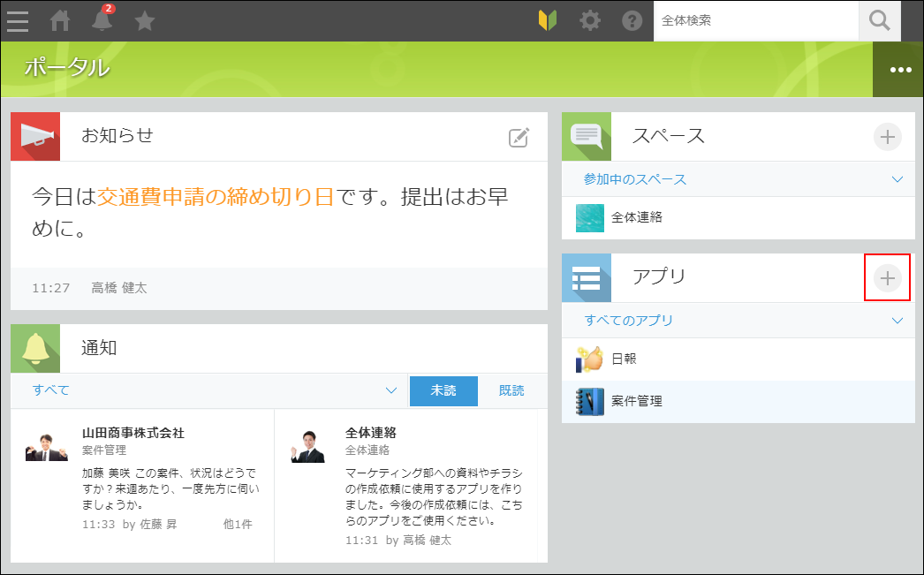This screenshot has height=575, width=924.
Task: Click the beginner's guide leaf icon
Action: (x=546, y=20)
